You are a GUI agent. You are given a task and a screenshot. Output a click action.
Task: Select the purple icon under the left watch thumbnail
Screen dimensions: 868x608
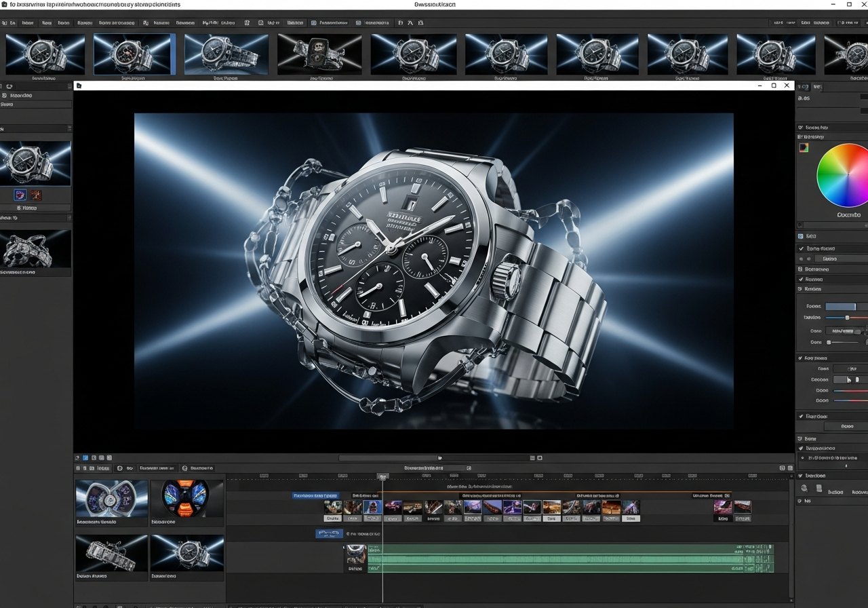tap(20, 195)
